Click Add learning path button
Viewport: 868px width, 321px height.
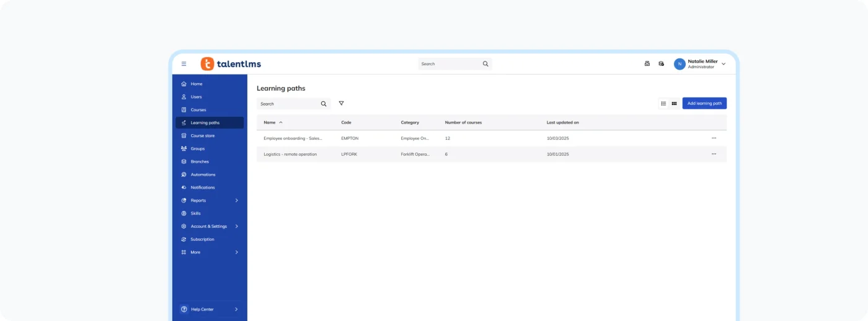click(704, 104)
